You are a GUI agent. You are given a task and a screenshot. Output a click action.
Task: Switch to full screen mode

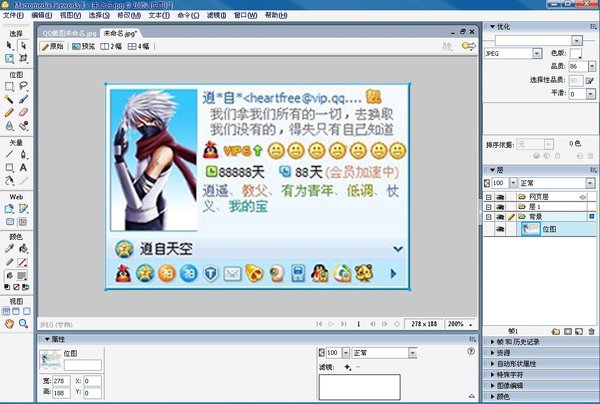click(x=26, y=311)
